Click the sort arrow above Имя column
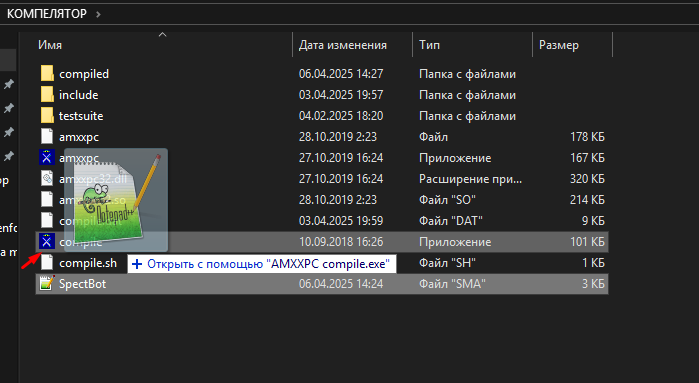Viewport: 699px width, 383px height. [163, 34]
